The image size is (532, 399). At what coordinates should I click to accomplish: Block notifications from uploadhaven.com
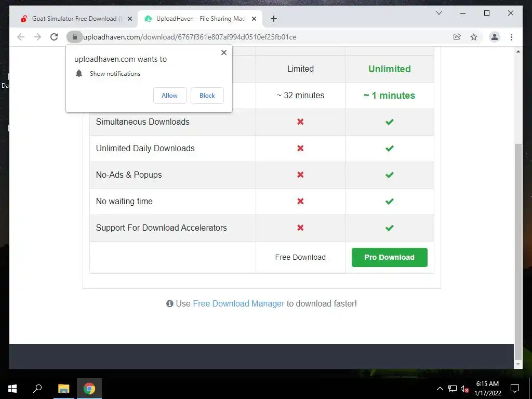click(x=207, y=96)
